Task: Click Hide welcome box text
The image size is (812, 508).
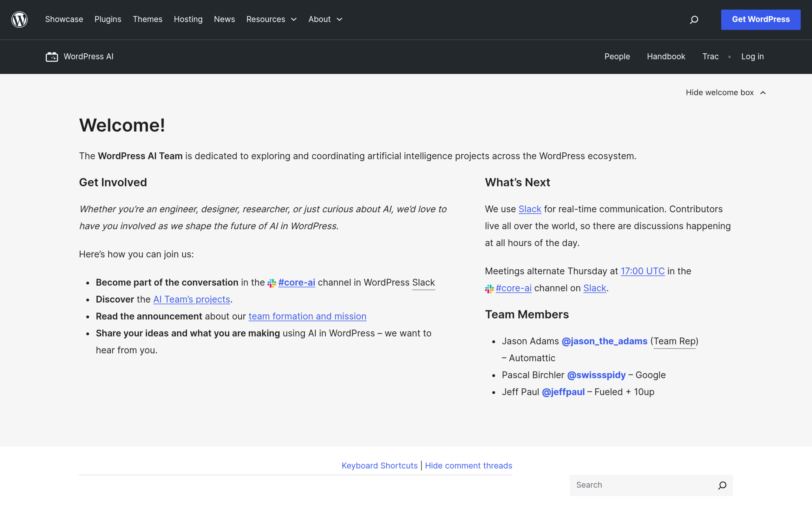Action: click(x=719, y=93)
